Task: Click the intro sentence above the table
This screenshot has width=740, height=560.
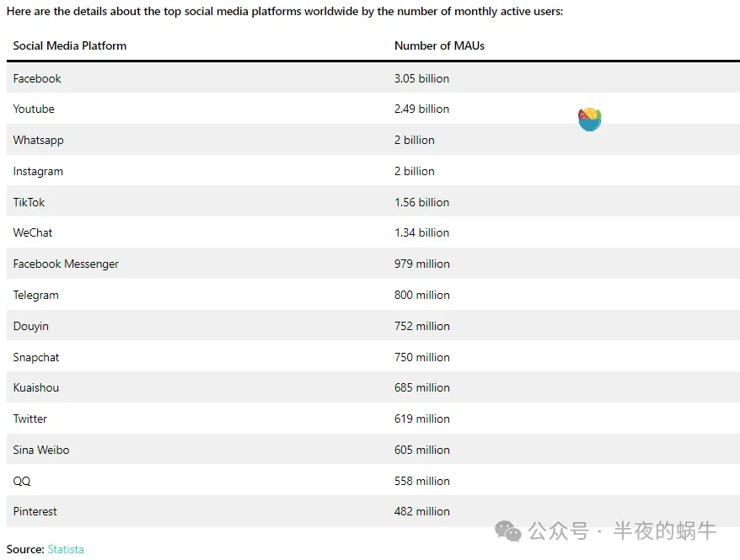Action: click(285, 11)
